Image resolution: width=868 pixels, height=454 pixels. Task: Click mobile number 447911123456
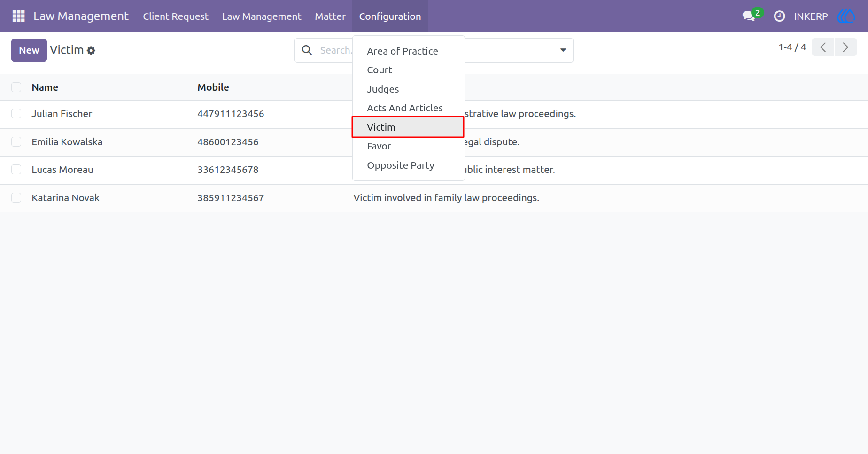(231, 114)
